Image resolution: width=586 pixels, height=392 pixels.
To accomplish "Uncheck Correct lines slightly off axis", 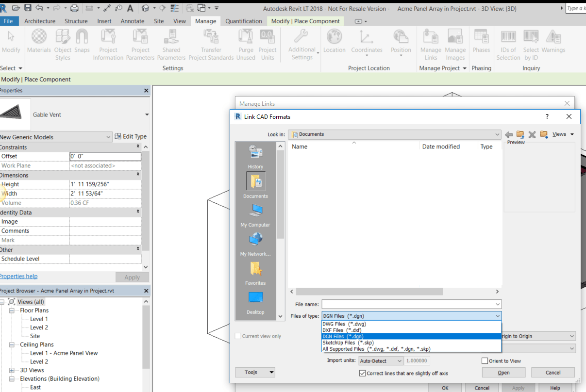I will click(362, 374).
